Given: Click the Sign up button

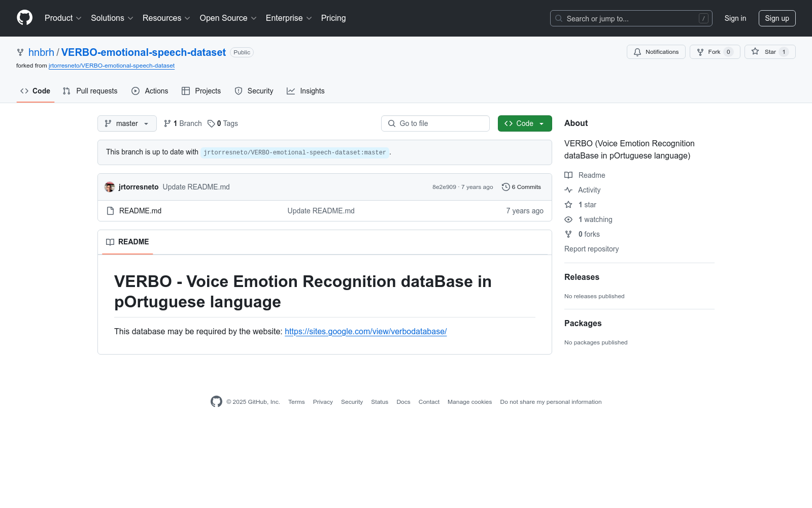Looking at the screenshot, I should (x=777, y=18).
